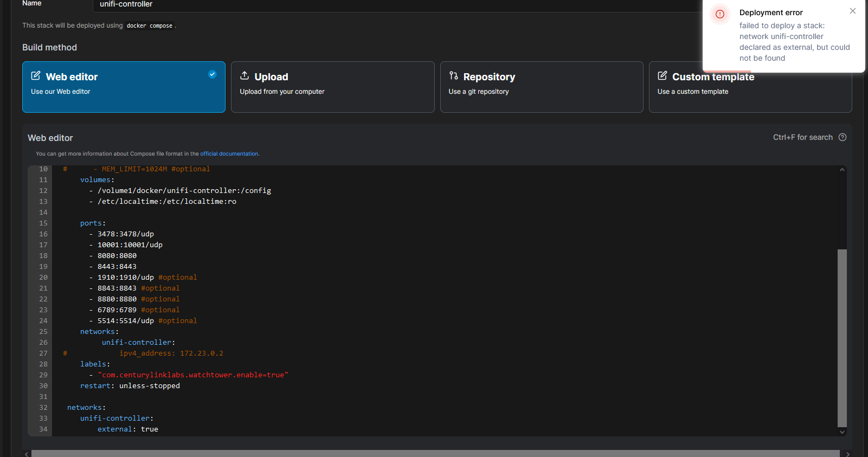The image size is (868, 457).
Task: Select the Upload build method
Action: (x=332, y=87)
